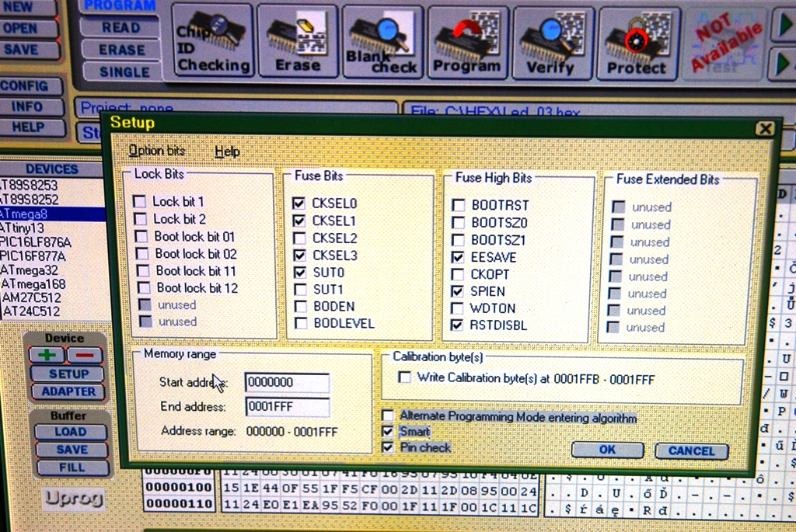Click the buffer LOAD button
This screenshot has height=532, width=796.
tap(70, 431)
